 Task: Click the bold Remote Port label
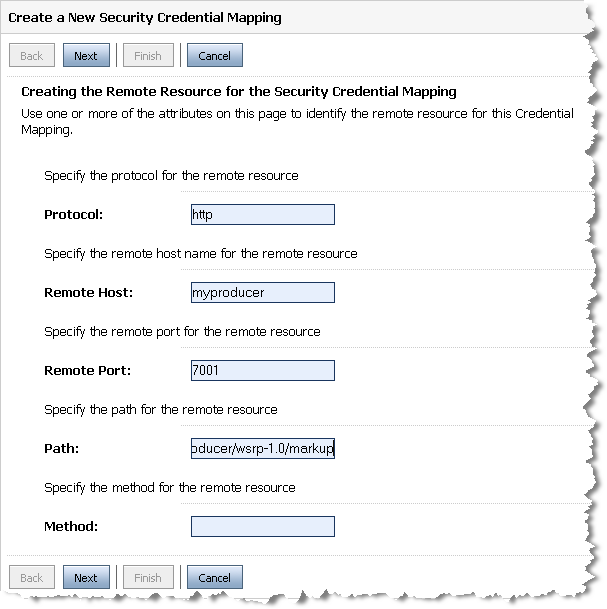pyautogui.click(x=87, y=371)
